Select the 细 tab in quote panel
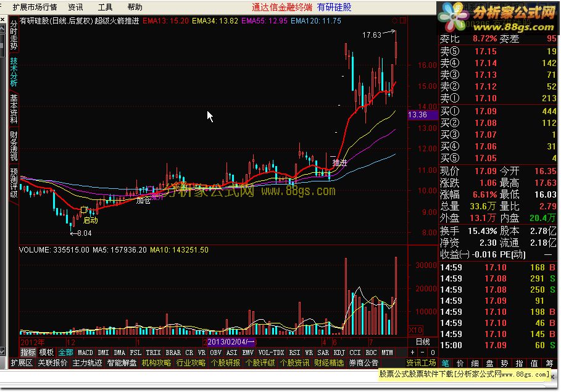Screen dimensions: 561x392 point(475,363)
